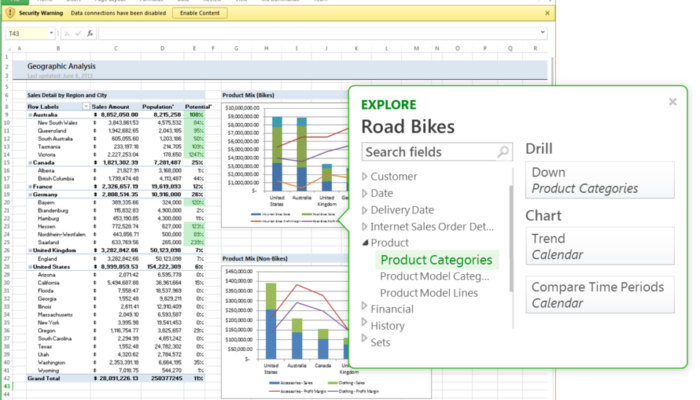Click the Sales Amount column header
This screenshot has height=400, width=700.
tap(110, 107)
